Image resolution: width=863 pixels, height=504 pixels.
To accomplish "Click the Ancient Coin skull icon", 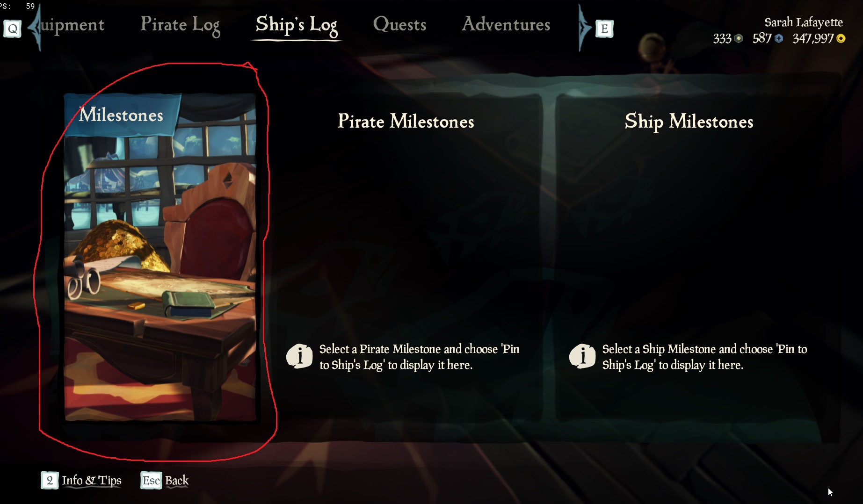I will tap(739, 39).
